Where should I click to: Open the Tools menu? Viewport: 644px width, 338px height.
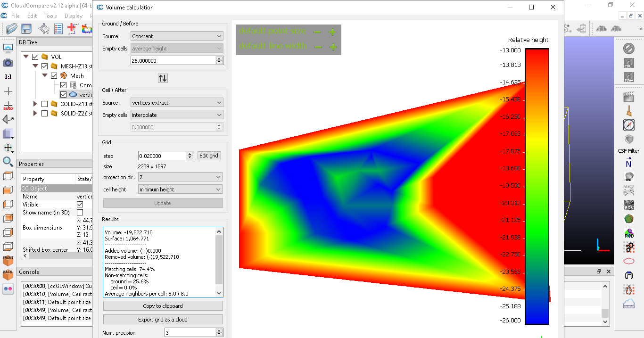coord(50,16)
